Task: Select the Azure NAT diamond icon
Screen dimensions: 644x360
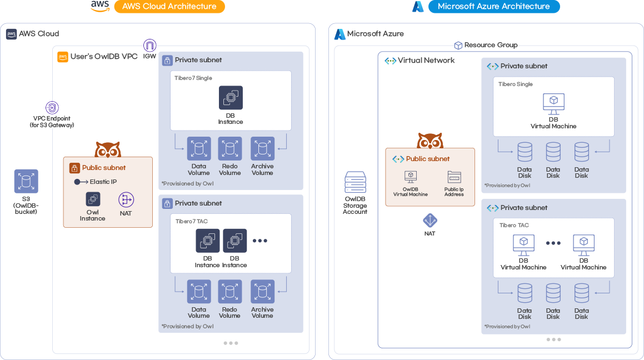Action: pyautogui.click(x=430, y=221)
